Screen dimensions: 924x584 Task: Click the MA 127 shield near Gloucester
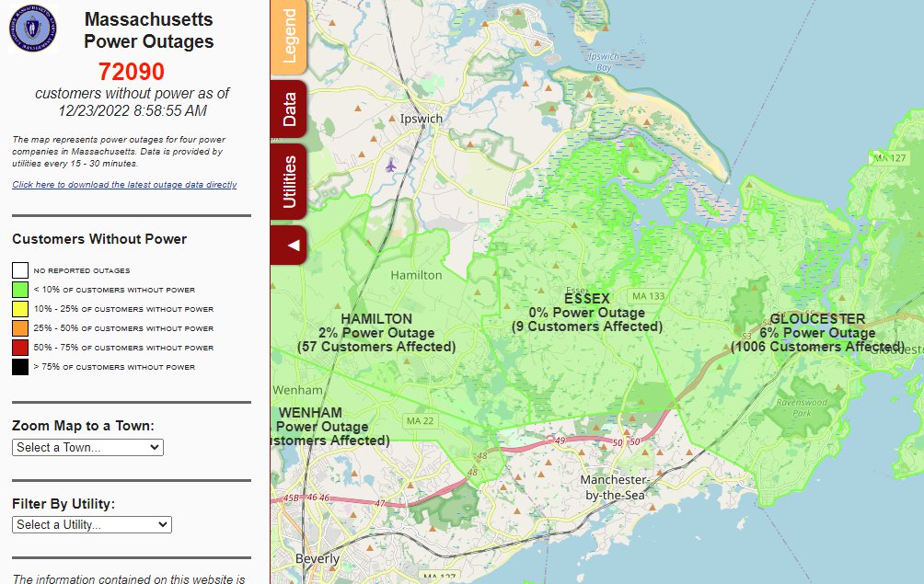890,158
